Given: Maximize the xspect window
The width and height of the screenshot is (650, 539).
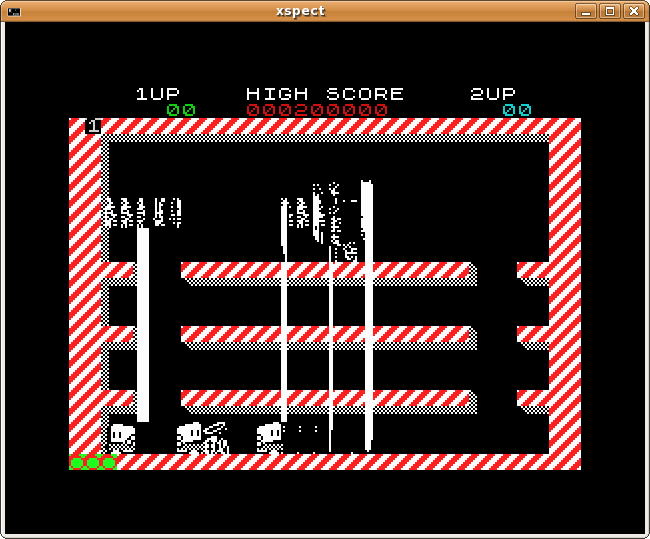Looking at the screenshot, I should click(x=609, y=11).
